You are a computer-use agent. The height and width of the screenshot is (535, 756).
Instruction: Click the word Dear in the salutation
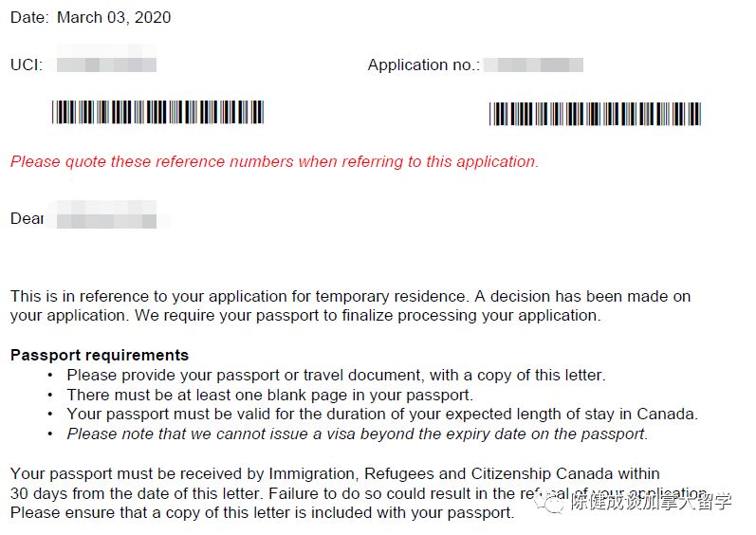coord(27,218)
